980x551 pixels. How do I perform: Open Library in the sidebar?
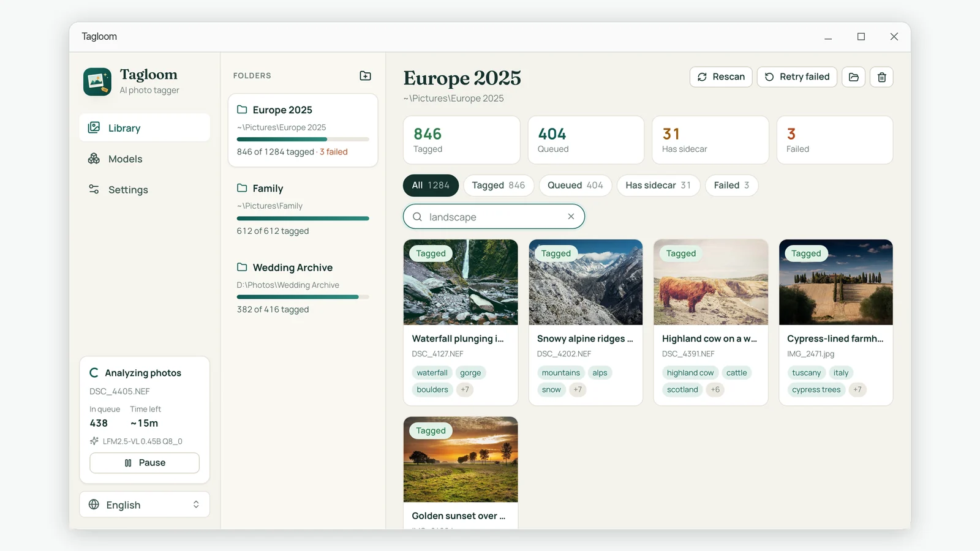tap(145, 128)
